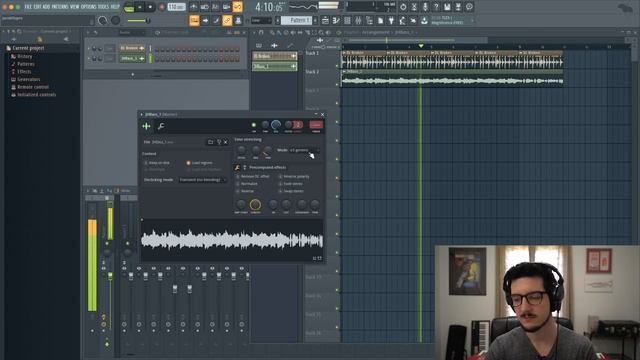Open the Pattern 1 selector
The image size is (640, 360).
click(x=298, y=20)
